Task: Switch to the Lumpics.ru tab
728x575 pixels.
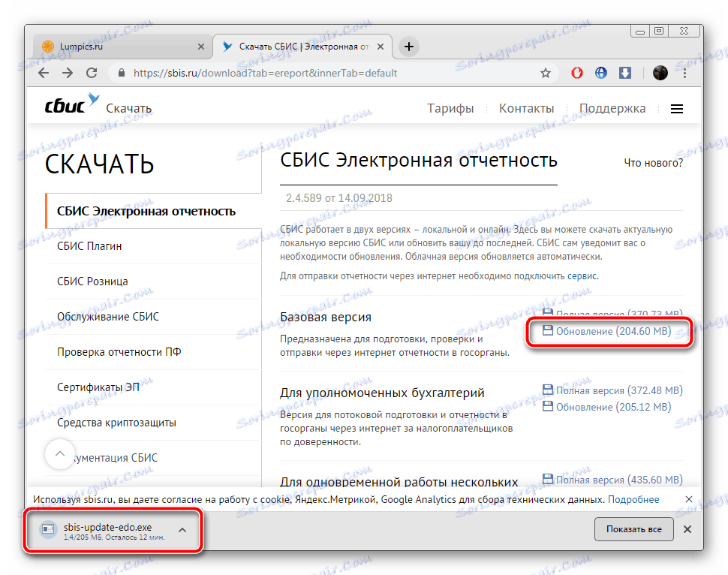Action: [123, 47]
